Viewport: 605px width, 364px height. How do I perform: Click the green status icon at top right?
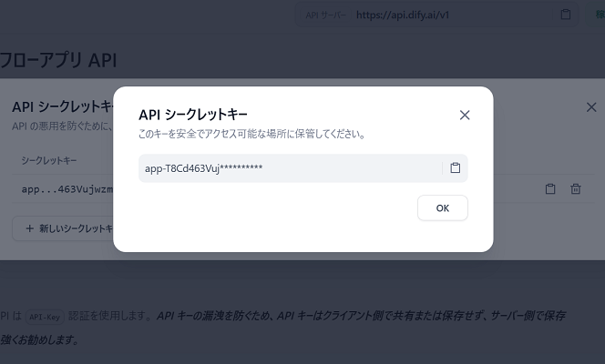(599, 15)
